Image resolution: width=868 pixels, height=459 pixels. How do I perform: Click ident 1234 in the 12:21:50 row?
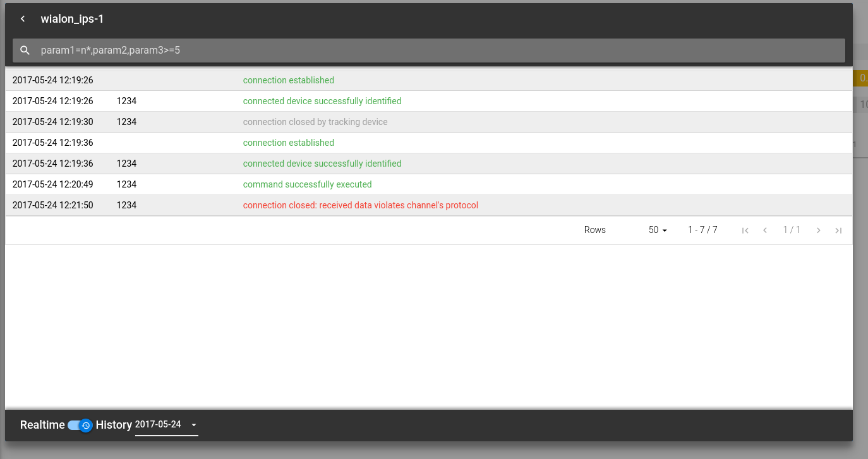coord(126,205)
